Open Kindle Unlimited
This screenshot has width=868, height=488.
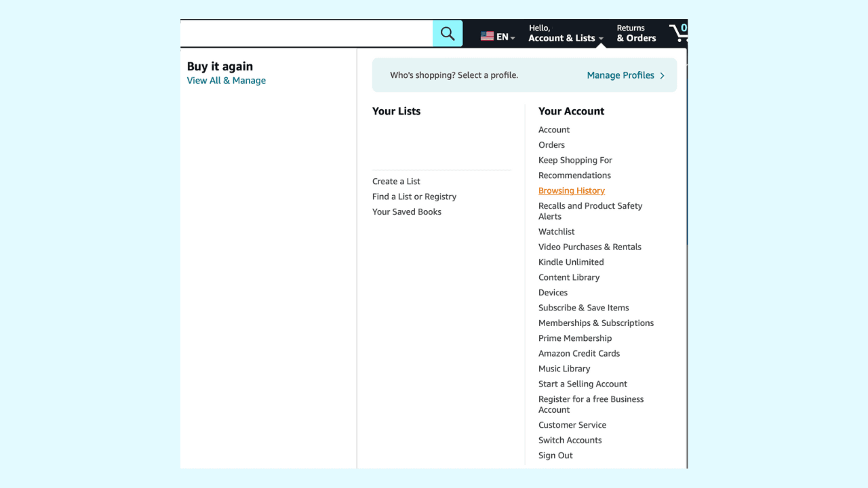[x=570, y=262]
